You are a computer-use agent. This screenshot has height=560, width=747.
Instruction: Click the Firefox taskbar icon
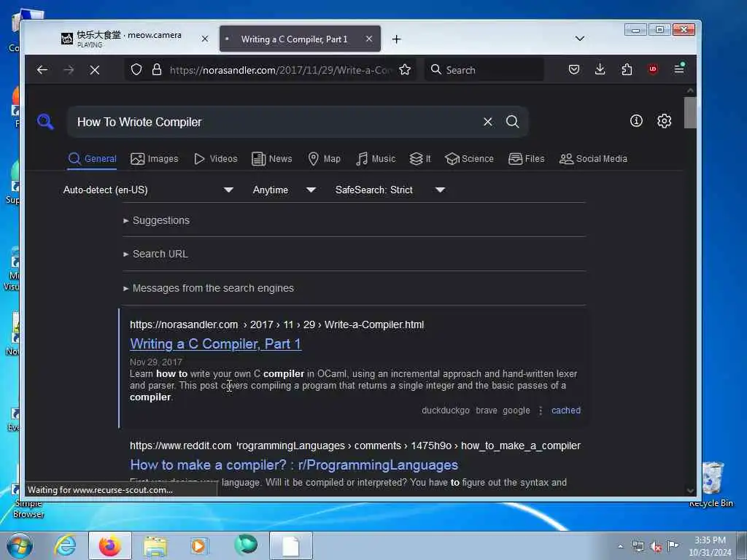pos(109,545)
